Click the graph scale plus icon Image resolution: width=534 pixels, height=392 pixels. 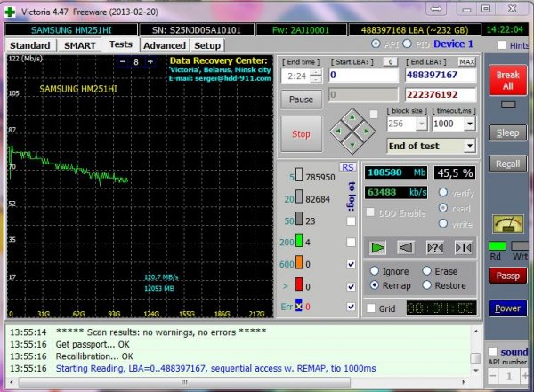click(x=150, y=62)
